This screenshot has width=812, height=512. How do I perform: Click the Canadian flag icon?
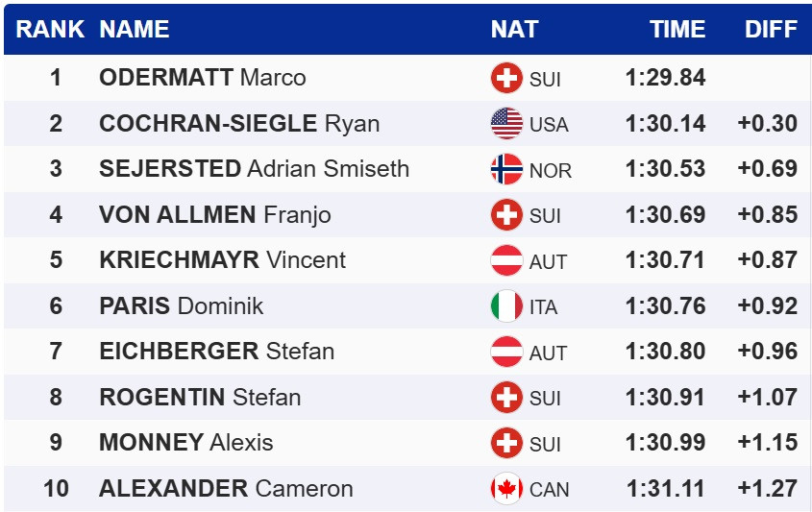(506, 489)
